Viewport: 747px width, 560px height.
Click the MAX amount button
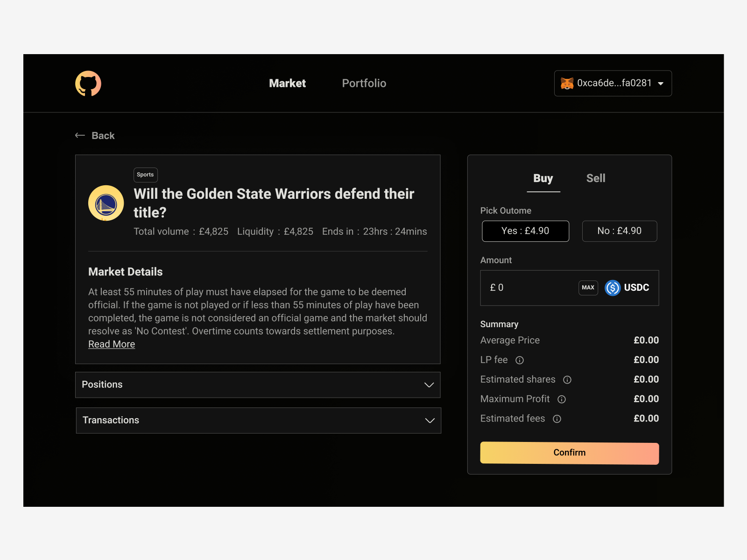pos(588,288)
